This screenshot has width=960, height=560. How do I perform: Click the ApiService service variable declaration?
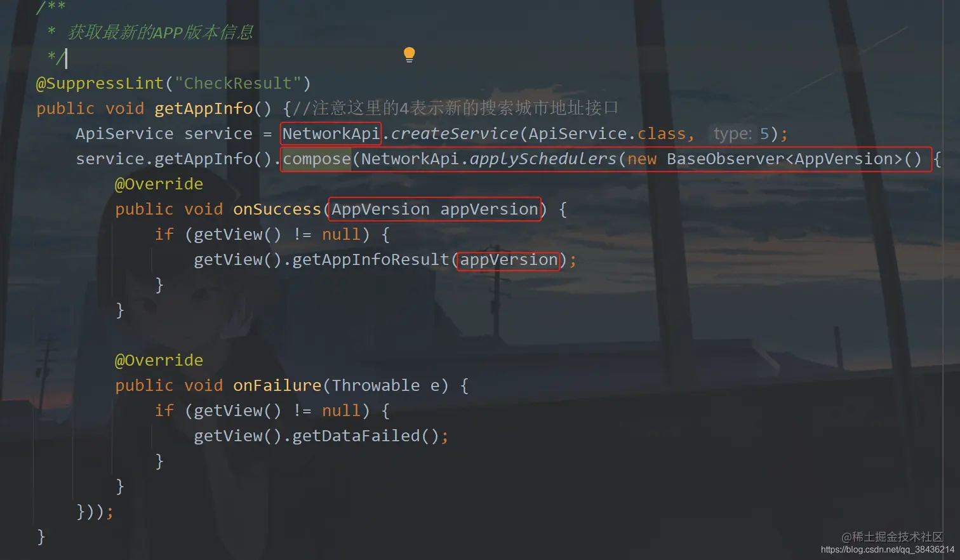164,134
